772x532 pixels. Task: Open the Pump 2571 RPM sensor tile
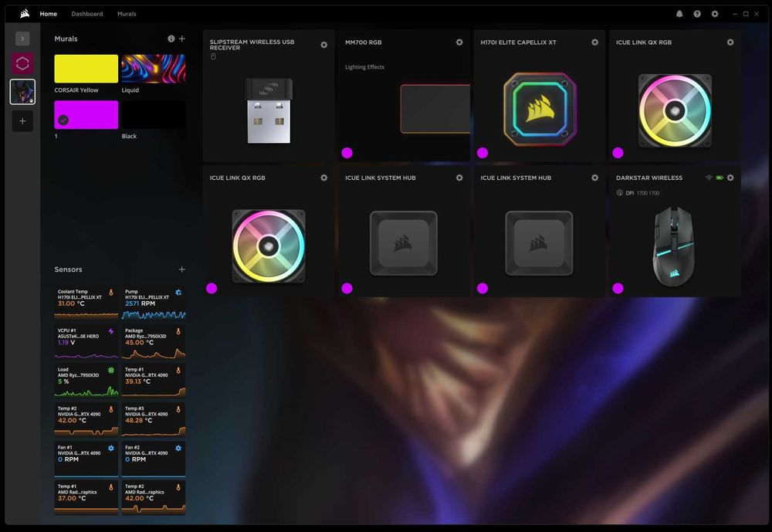154,303
